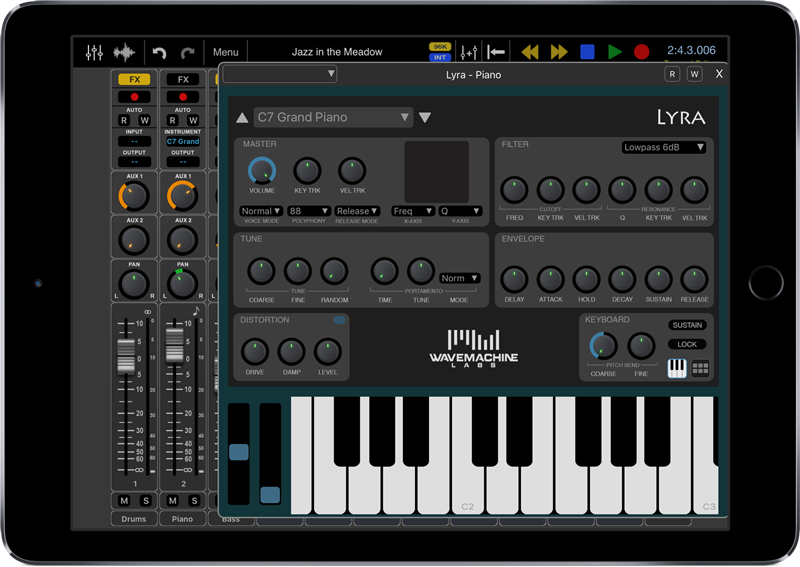Toggle the Distortion enable switch

click(339, 321)
